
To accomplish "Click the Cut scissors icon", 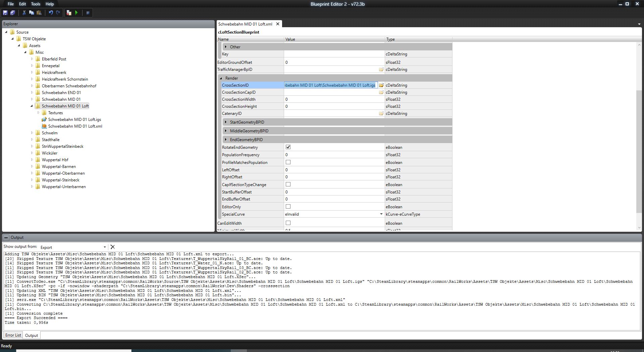I will pos(24,13).
